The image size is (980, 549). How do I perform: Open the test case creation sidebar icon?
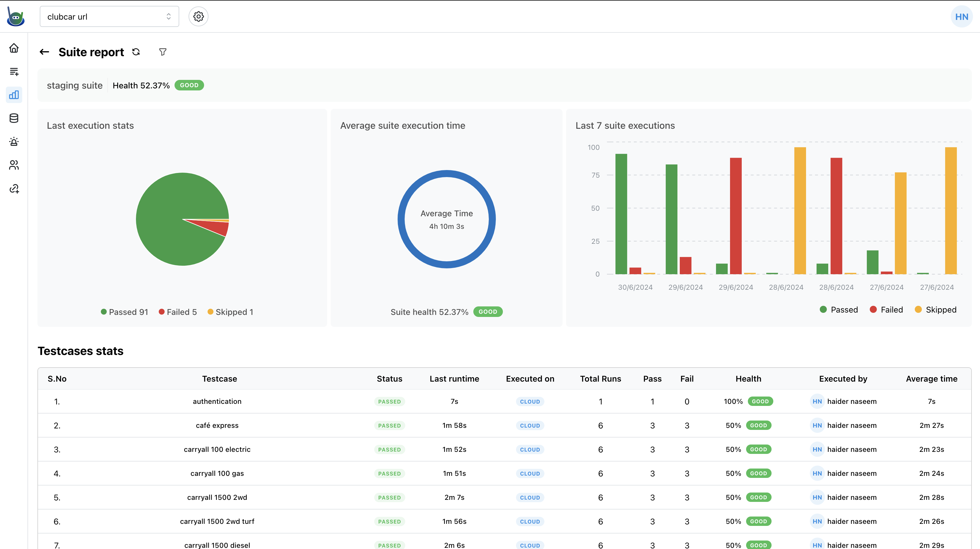click(14, 72)
